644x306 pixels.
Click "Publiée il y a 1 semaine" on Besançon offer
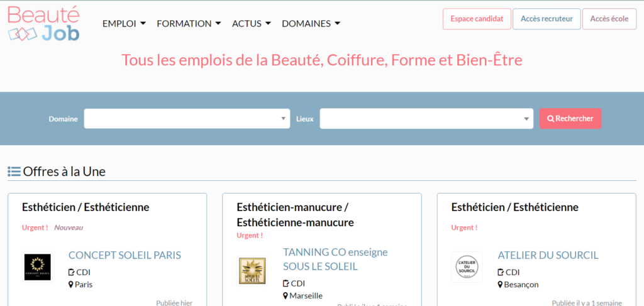(x=587, y=303)
